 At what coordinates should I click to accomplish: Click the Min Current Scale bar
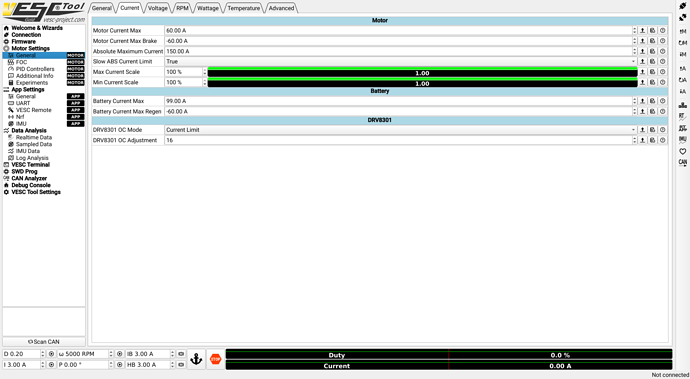422,83
